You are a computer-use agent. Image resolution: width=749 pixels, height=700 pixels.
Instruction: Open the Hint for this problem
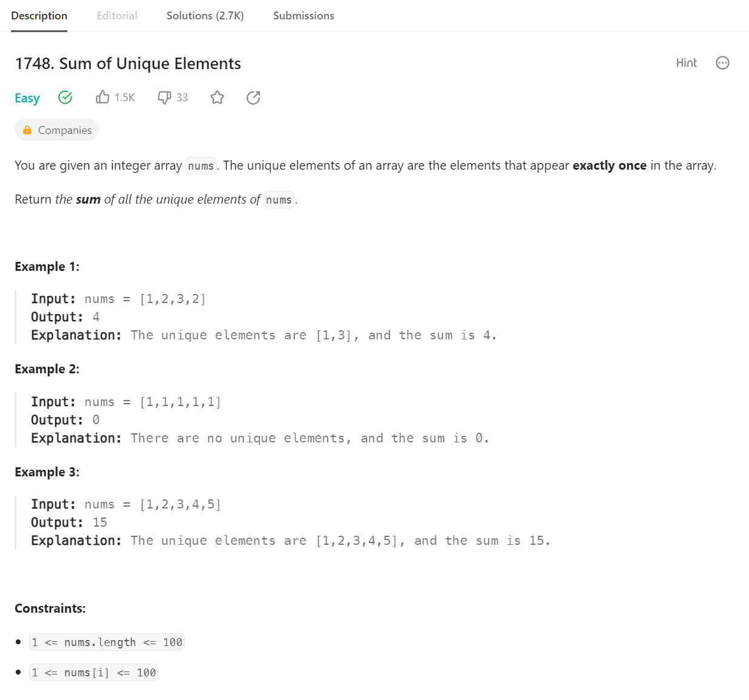pyautogui.click(x=687, y=63)
